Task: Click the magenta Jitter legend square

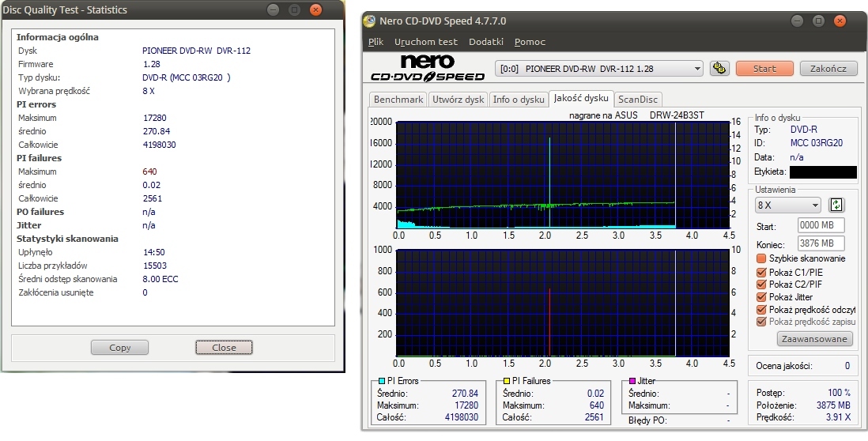Action: (x=632, y=381)
